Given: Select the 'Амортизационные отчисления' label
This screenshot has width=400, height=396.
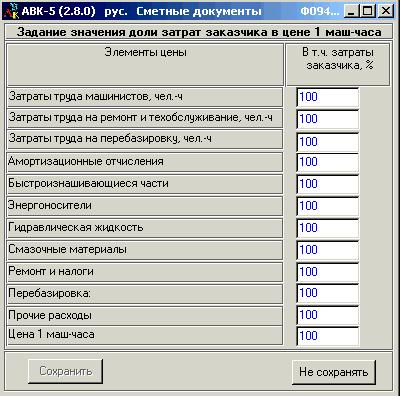Looking at the screenshot, I should pyautogui.click(x=145, y=162).
